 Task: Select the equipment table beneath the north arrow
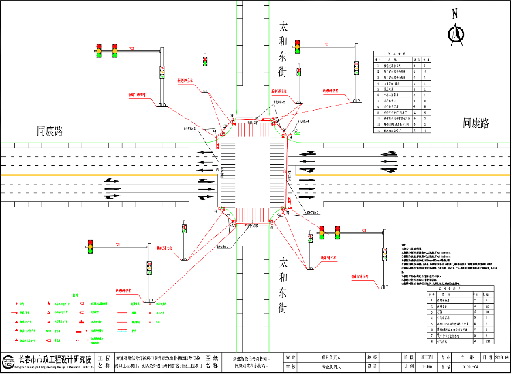coord(402,92)
